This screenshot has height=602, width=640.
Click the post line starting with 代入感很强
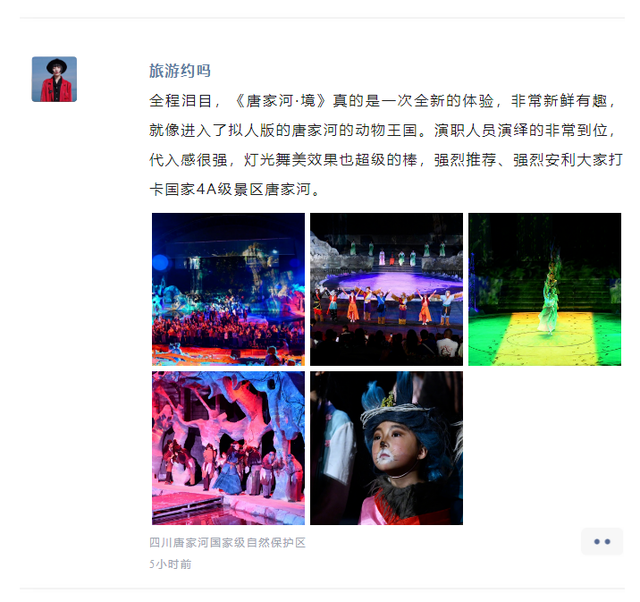tap(386, 160)
